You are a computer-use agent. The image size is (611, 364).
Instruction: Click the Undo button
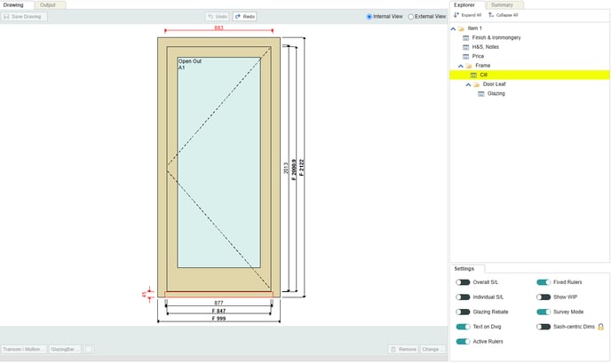click(x=217, y=16)
